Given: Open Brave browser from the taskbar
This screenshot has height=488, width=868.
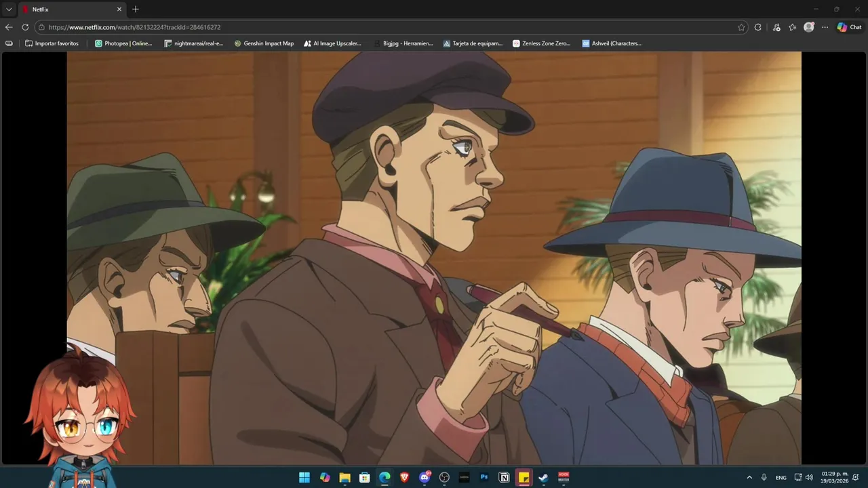Looking at the screenshot, I should [404, 477].
